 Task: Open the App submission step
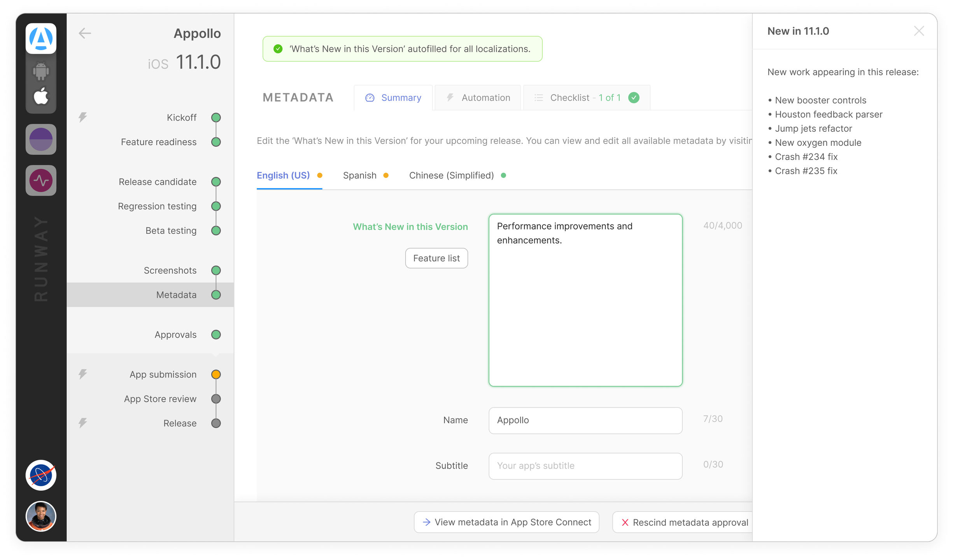pos(163,374)
